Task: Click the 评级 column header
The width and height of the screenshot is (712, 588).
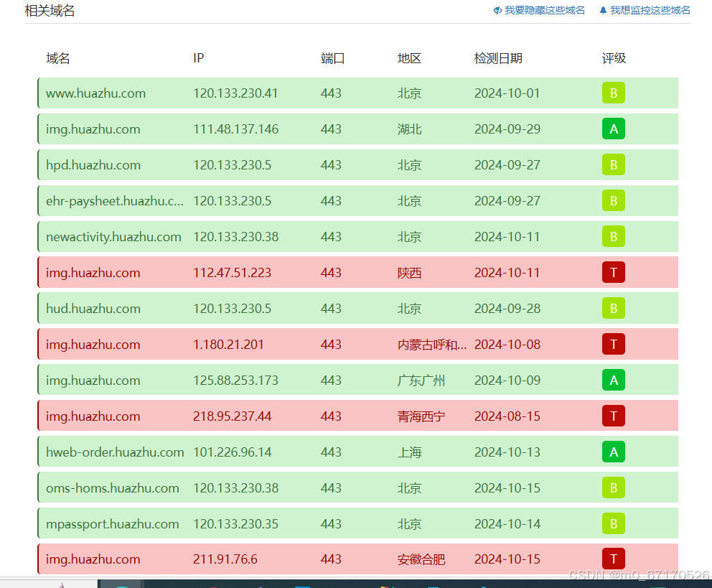Action: click(x=614, y=58)
